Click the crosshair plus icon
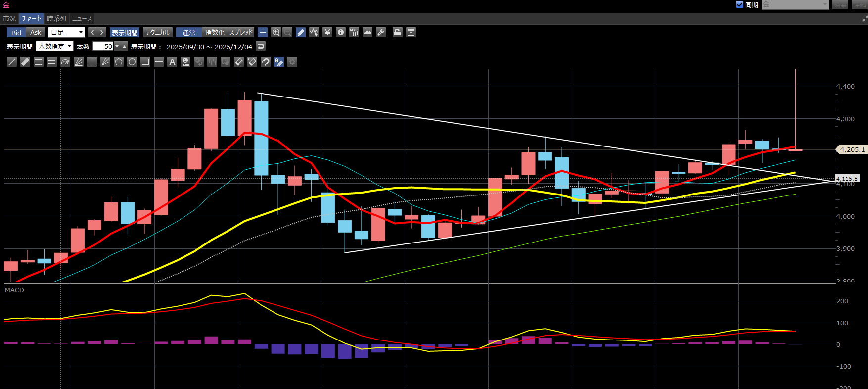The width and height of the screenshot is (868, 389). (x=263, y=32)
